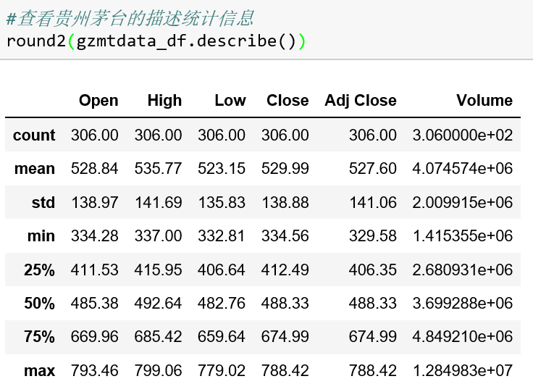Image resolution: width=533 pixels, height=392 pixels.
Task: Click min Low value 332.81
Action: (x=222, y=235)
